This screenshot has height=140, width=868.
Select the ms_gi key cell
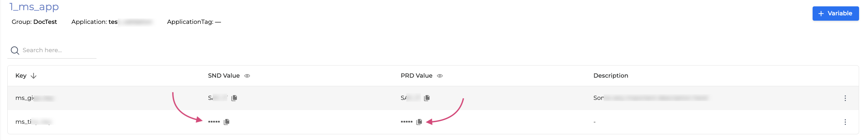click(x=34, y=98)
